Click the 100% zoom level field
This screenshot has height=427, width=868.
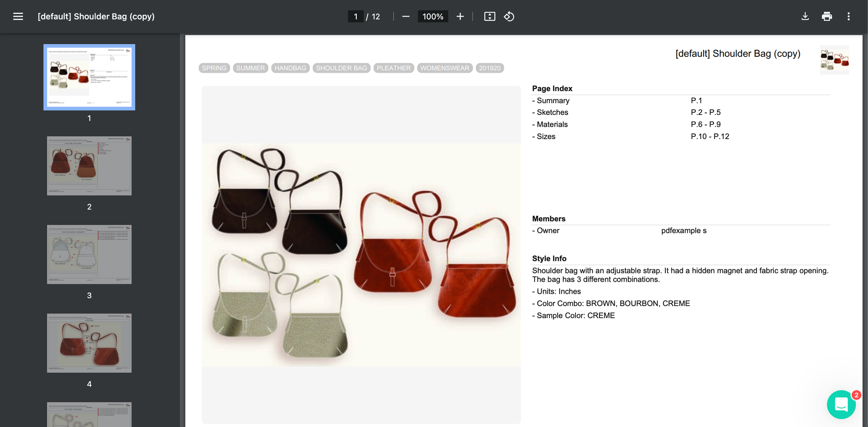pos(433,16)
